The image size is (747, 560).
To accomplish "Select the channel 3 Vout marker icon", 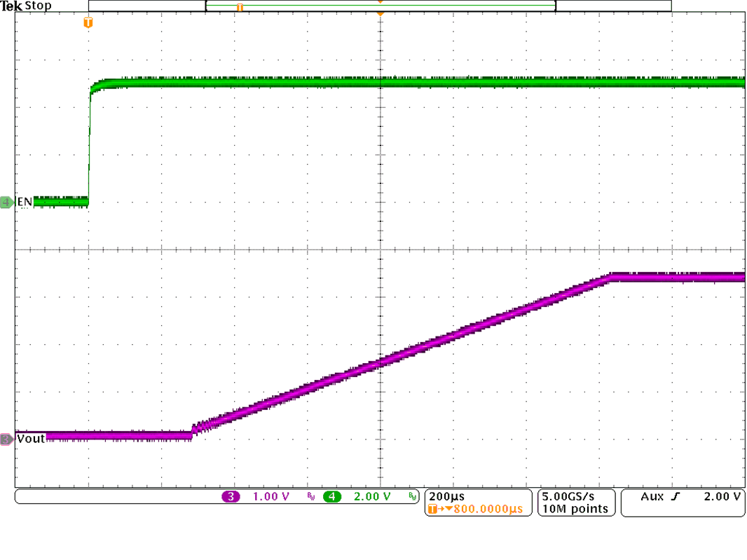I will (6, 438).
